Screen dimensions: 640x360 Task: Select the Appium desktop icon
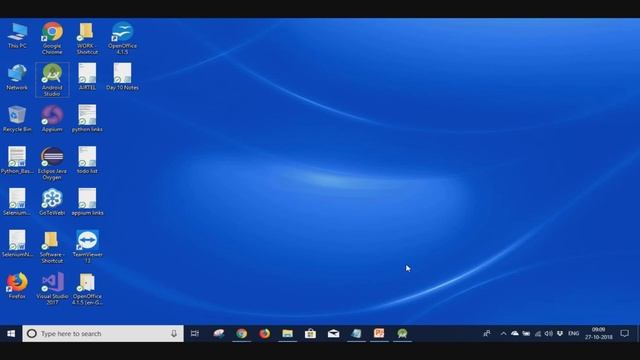pos(52,119)
